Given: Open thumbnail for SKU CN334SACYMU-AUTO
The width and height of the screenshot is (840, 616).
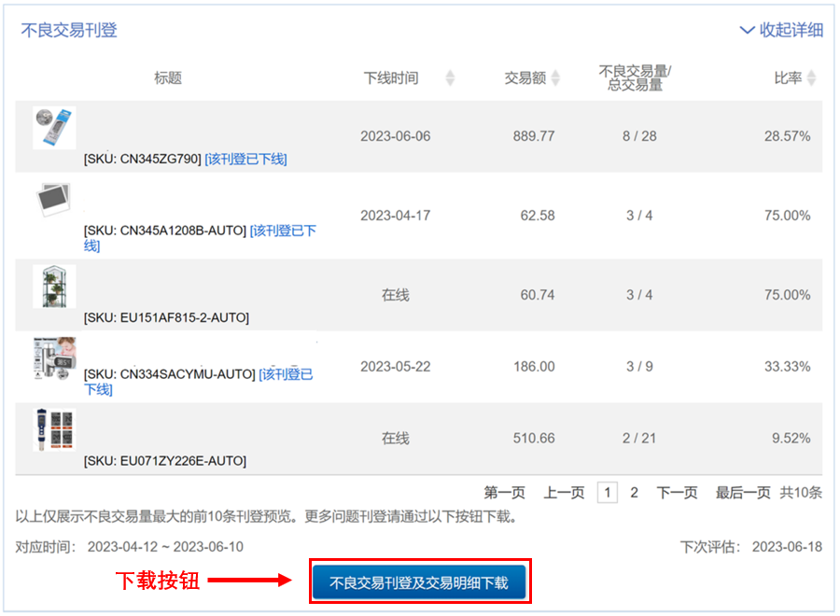Looking at the screenshot, I should point(54,358).
